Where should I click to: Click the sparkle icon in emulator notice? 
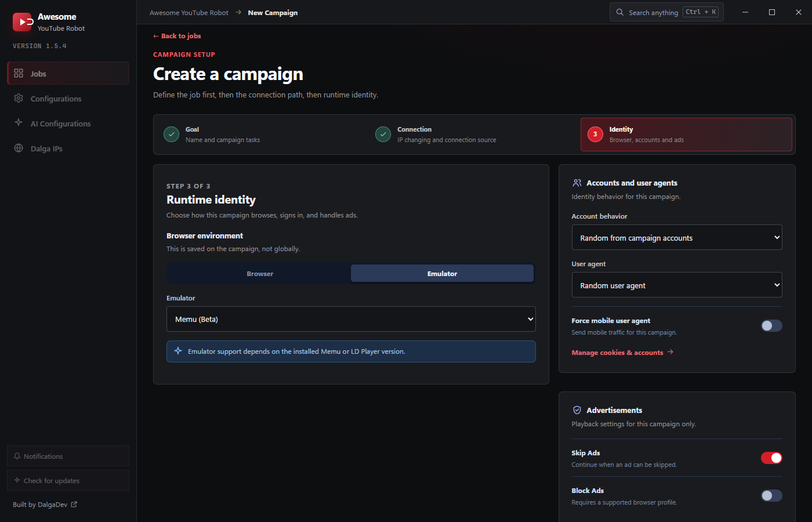(178, 351)
